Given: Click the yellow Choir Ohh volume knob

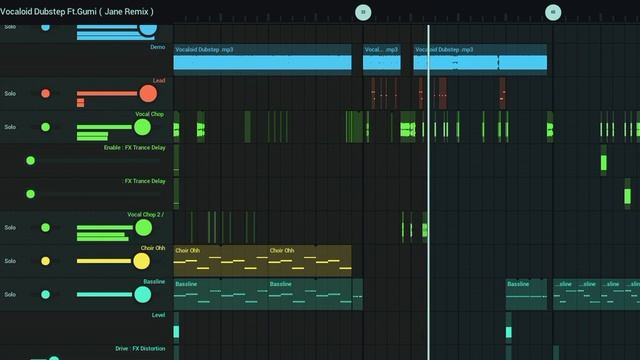Looking at the screenshot, I should point(141,261).
